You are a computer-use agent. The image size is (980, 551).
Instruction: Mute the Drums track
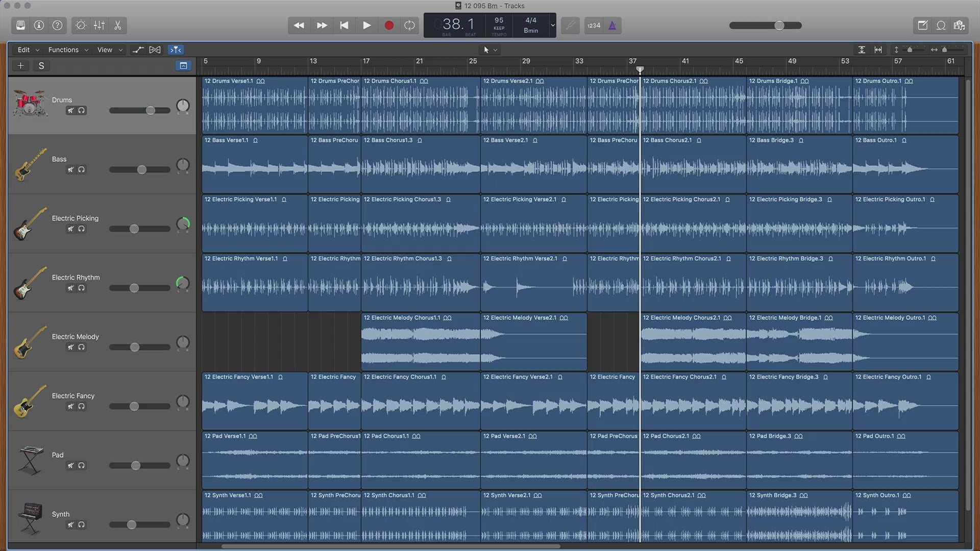(x=70, y=111)
